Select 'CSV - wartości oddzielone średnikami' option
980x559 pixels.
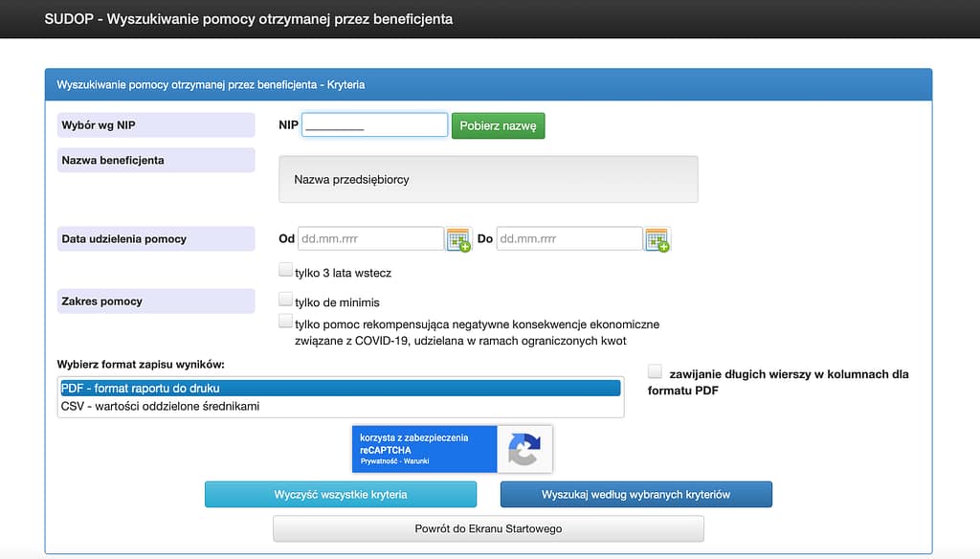click(x=341, y=407)
